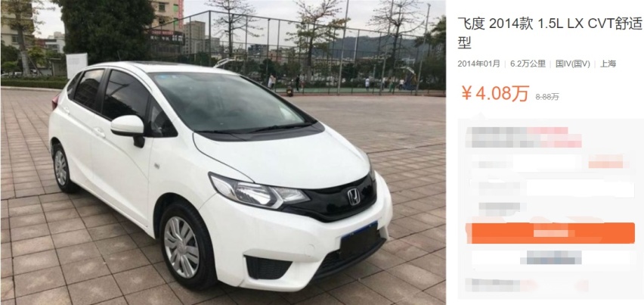Click the small orange blurred tag
The width and height of the screenshot is (644, 305).
[605, 161]
